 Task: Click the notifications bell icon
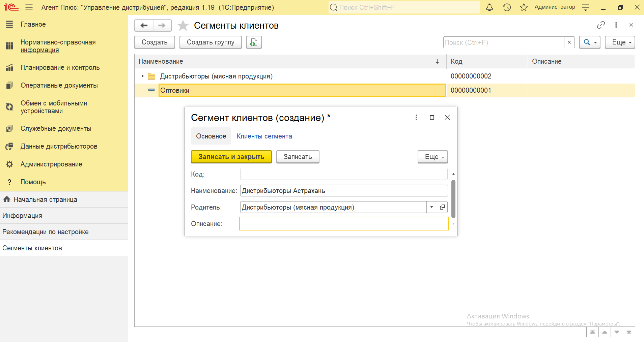coord(489,7)
